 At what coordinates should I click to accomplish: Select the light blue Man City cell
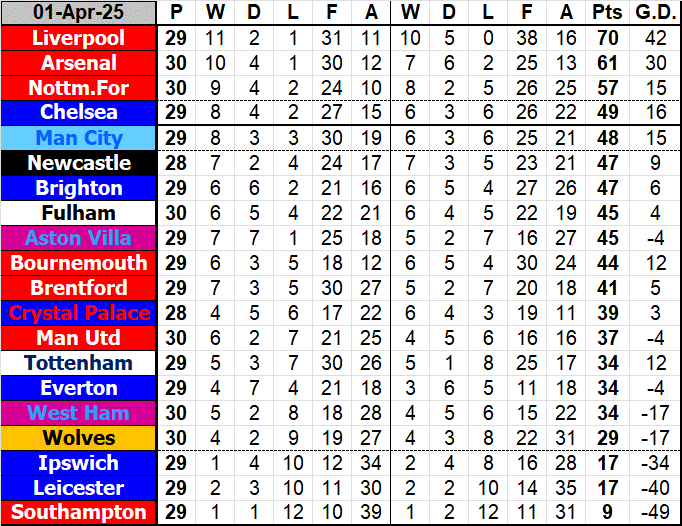pyautogui.click(x=79, y=138)
